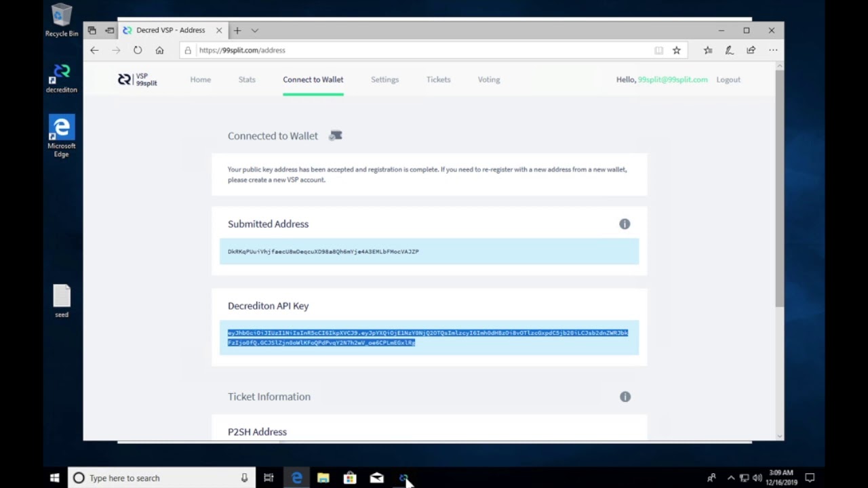Screen dimensions: 868x488
Task: Set tabs aside icon
Action: click(x=109, y=30)
